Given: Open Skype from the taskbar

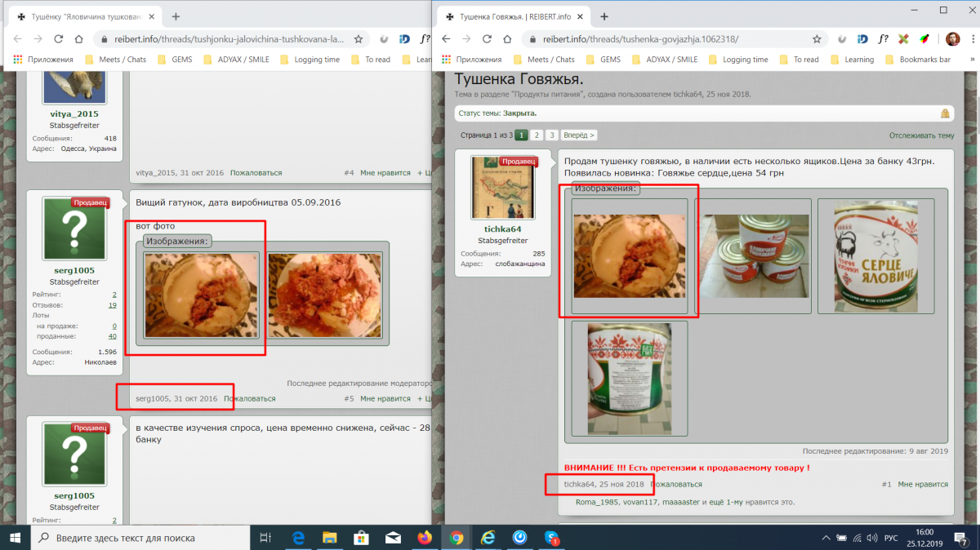Looking at the screenshot, I should (553, 538).
